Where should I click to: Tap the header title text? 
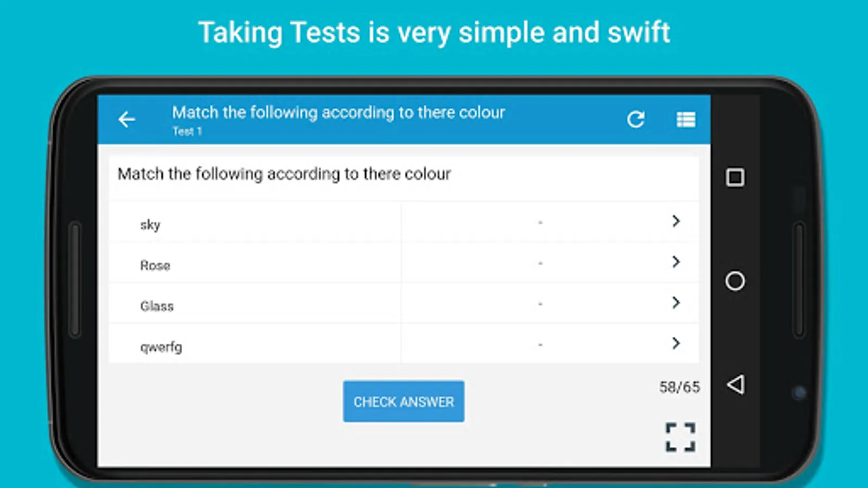[x=339, y=113]
